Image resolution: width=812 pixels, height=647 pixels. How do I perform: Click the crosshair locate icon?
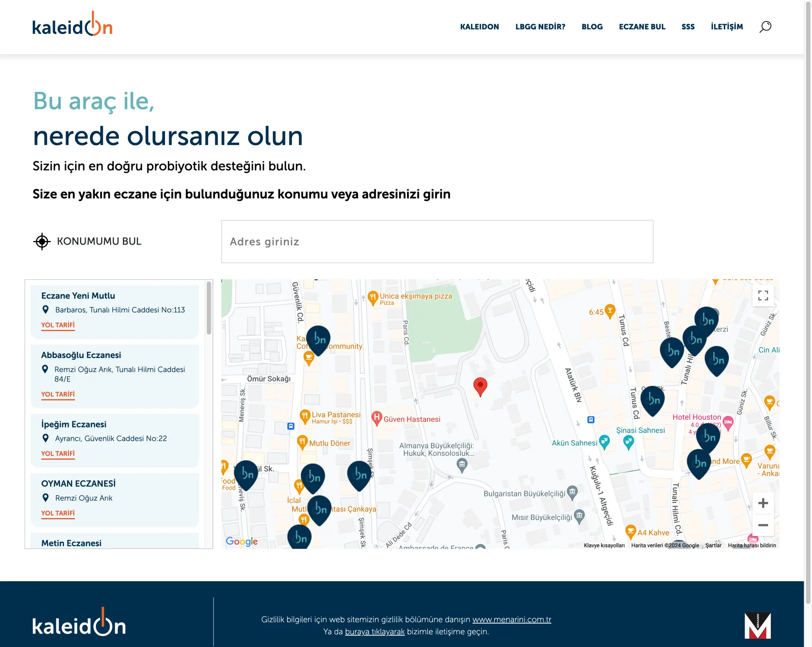coord(42,241)
